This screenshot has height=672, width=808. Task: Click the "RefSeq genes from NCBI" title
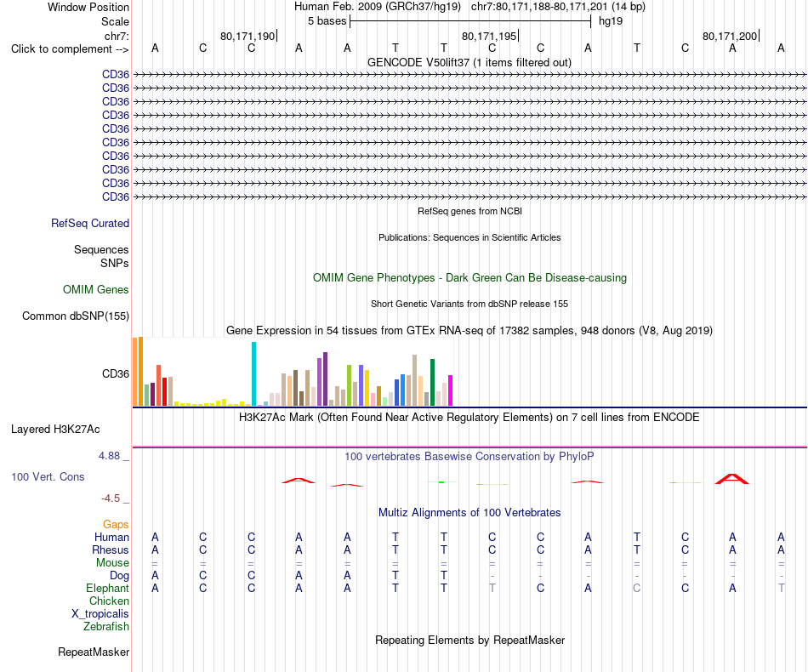click(x=469, y=211)
